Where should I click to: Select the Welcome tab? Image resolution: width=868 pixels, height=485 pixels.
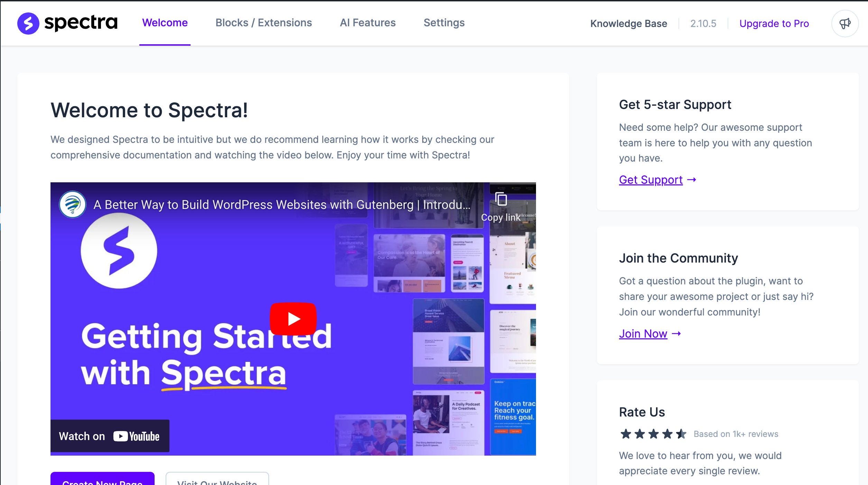coord(165,23)
